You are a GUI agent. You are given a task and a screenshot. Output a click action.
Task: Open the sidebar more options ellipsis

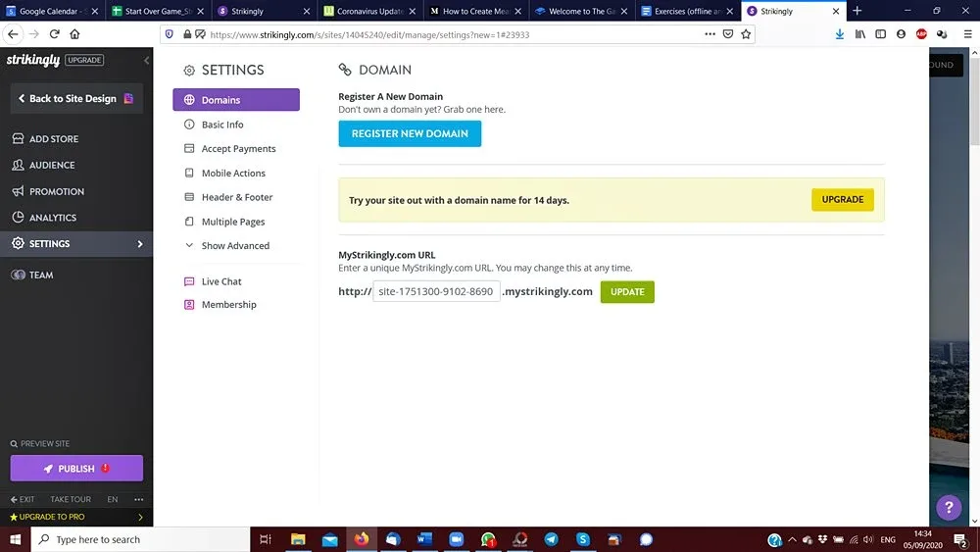click(139, 499)
